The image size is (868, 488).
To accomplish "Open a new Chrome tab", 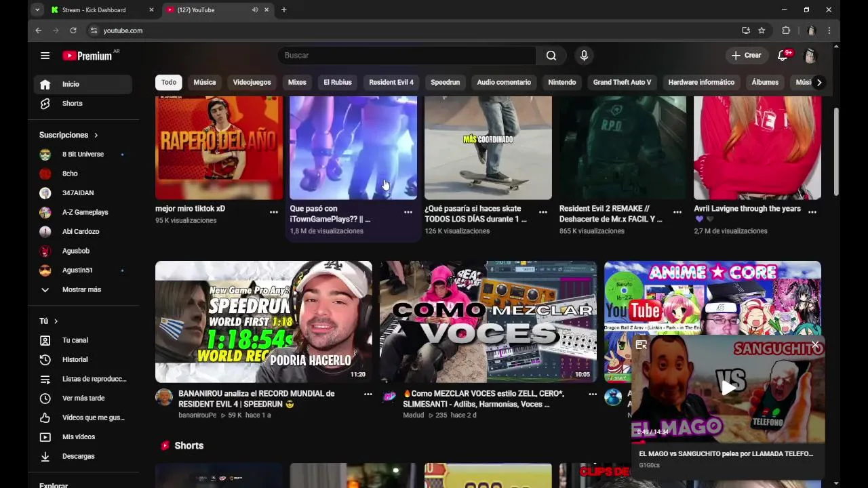I will click(283, 10).
